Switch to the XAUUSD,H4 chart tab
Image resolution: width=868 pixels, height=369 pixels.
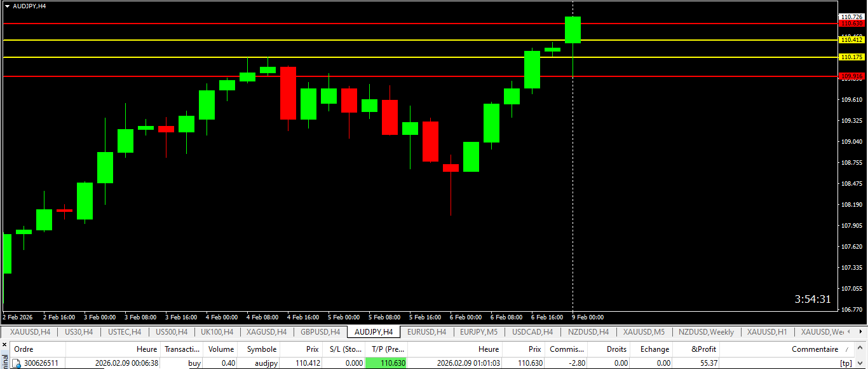click(30, 332)
